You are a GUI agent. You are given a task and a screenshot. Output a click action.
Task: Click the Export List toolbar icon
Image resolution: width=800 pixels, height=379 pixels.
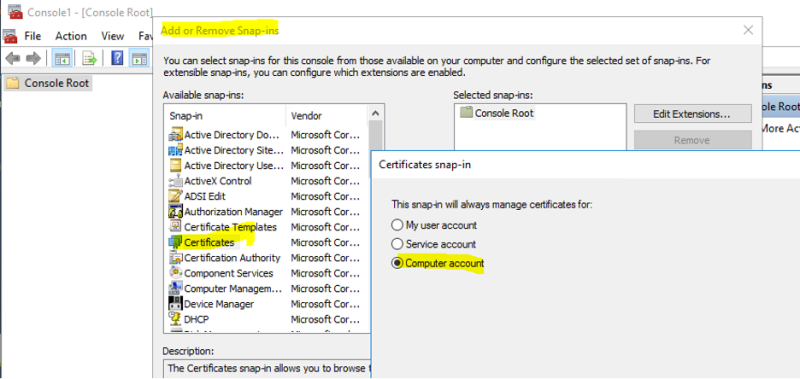click(x=90, y=59)
